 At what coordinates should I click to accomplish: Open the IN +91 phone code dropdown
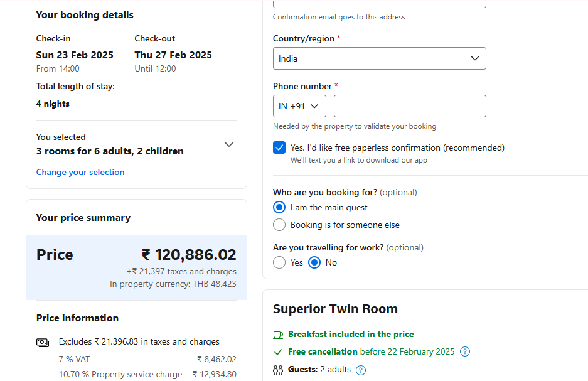tap(299, 106)
